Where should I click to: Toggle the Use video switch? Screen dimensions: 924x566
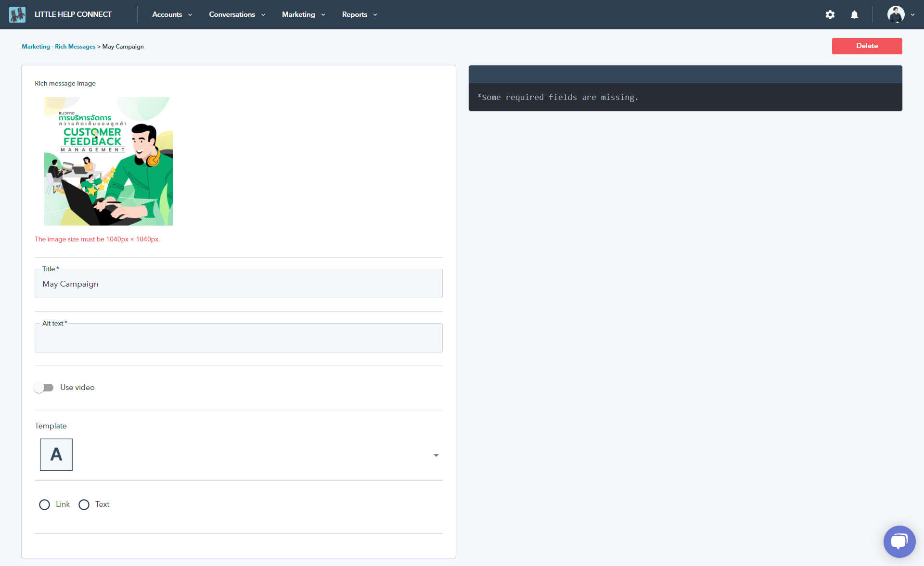point(44,388)
